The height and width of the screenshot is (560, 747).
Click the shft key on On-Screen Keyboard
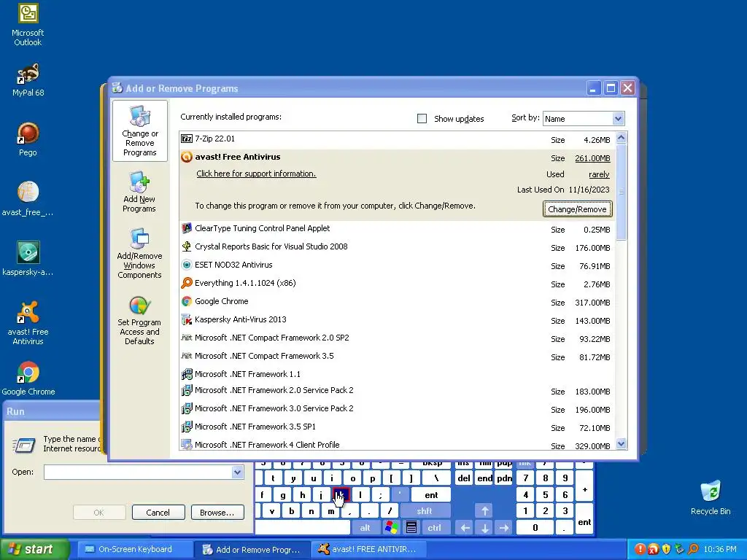point(425,511)
